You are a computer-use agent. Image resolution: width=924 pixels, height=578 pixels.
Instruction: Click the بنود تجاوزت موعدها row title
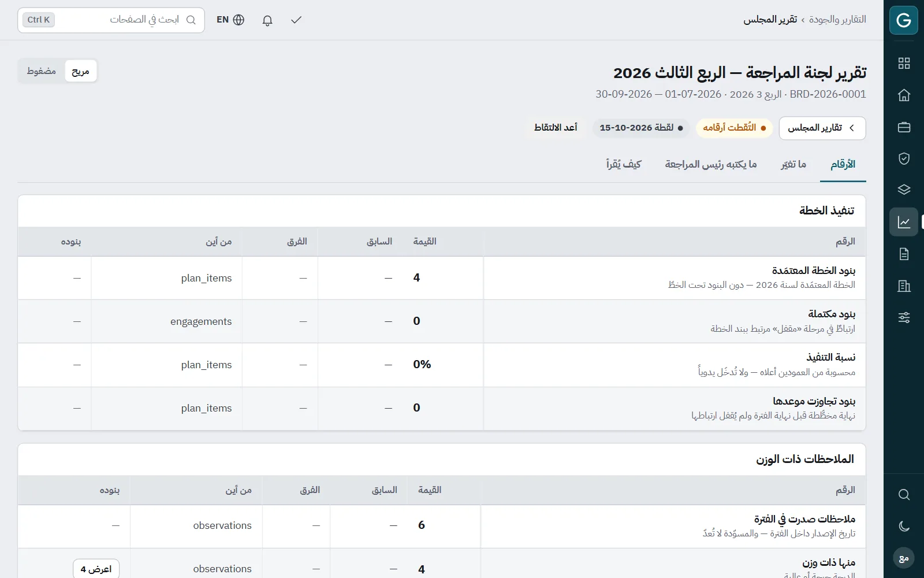(814, 401)
